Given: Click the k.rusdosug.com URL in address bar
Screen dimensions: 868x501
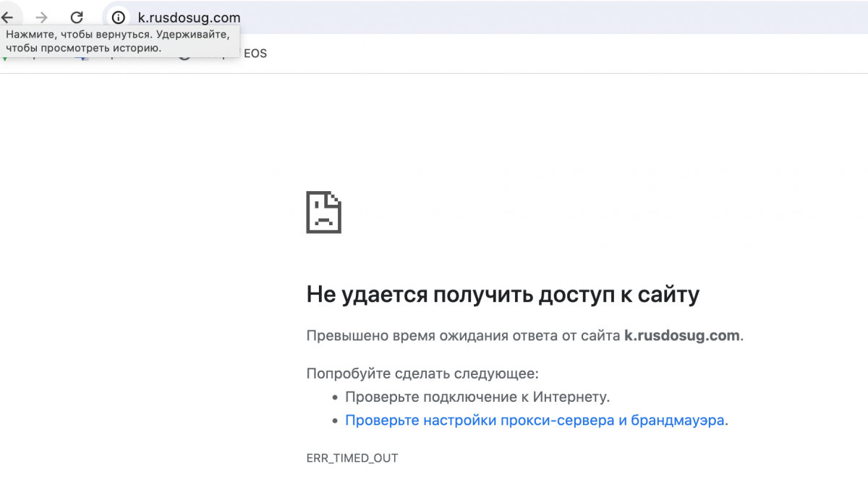Looking at the screenshot, I should [190, 18].
